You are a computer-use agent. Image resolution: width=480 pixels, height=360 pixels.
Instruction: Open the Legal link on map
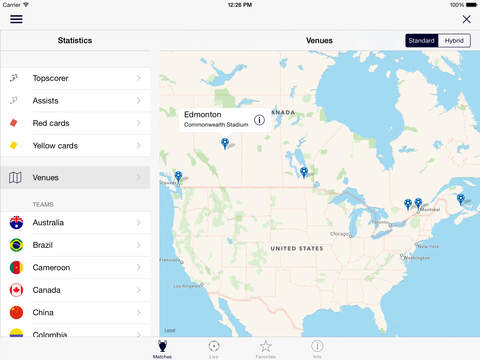click(x=170, y=330)
